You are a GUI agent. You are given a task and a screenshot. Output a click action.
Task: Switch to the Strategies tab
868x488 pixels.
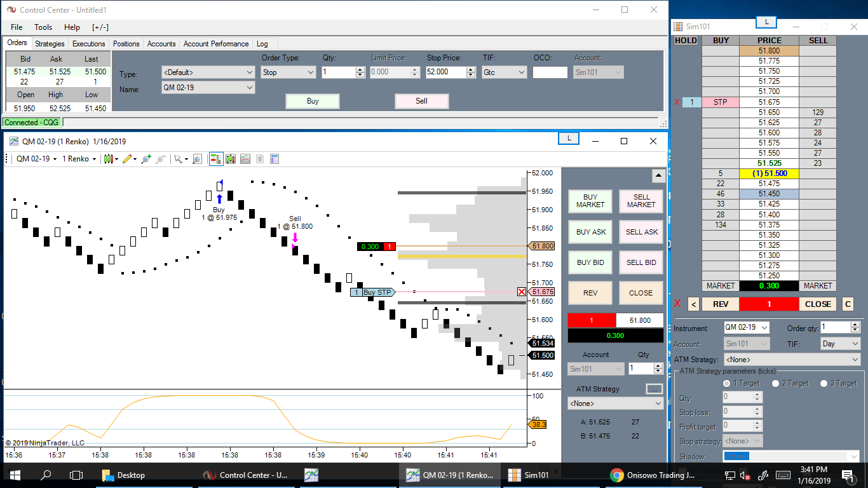[x=50, y=44]
